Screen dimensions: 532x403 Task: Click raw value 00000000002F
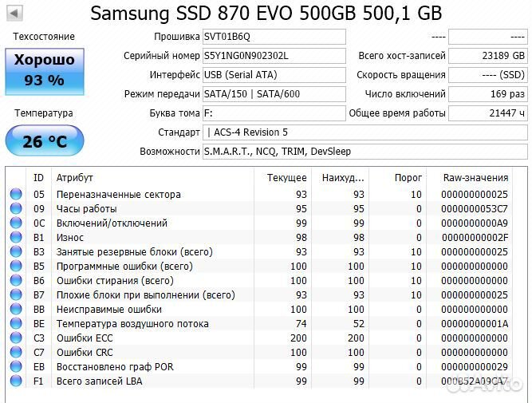pos(475,237)
